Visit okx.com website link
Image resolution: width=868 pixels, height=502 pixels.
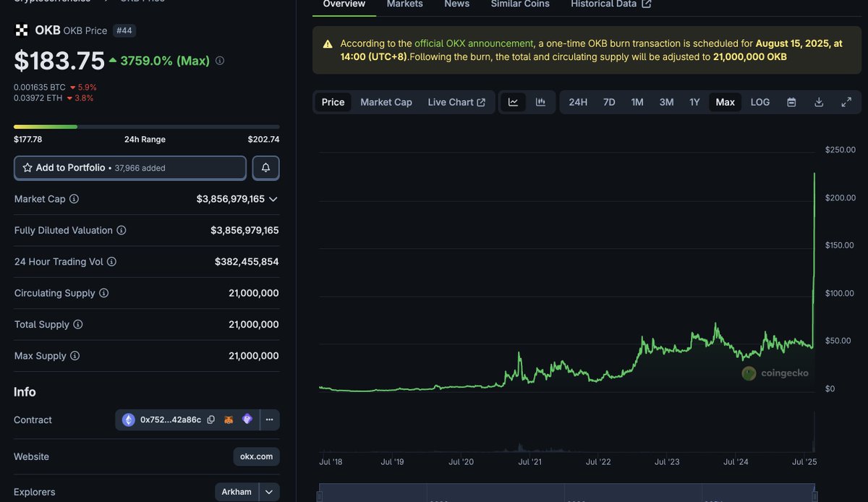click(257, 456)
